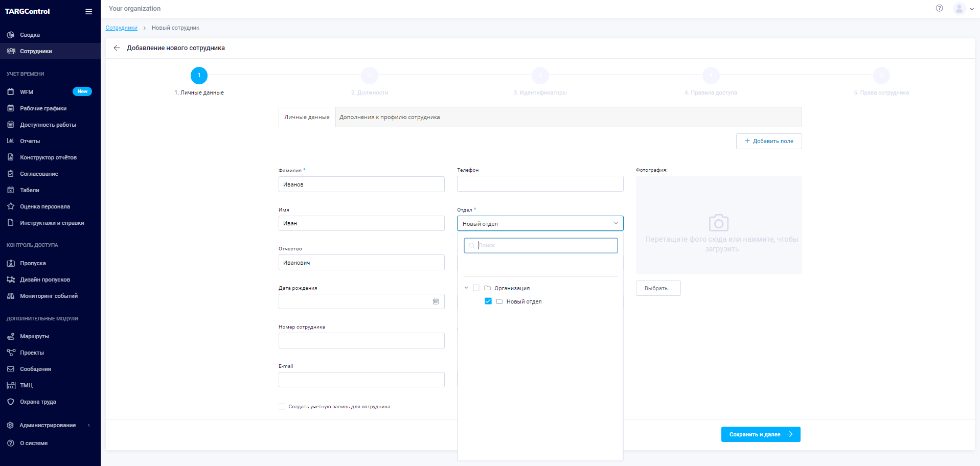Focus the Номер сотрудника input field
Image resolution: width=980 pixels, height=466 pixels.
[x=361, y=341]
